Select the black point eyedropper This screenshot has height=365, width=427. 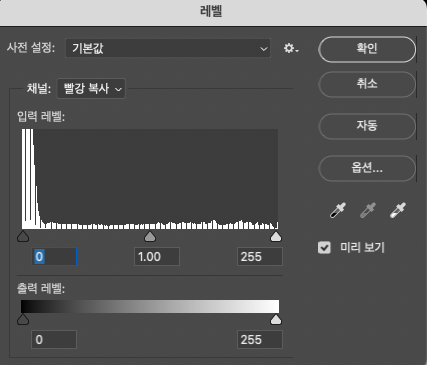click(x=338, y=210)
